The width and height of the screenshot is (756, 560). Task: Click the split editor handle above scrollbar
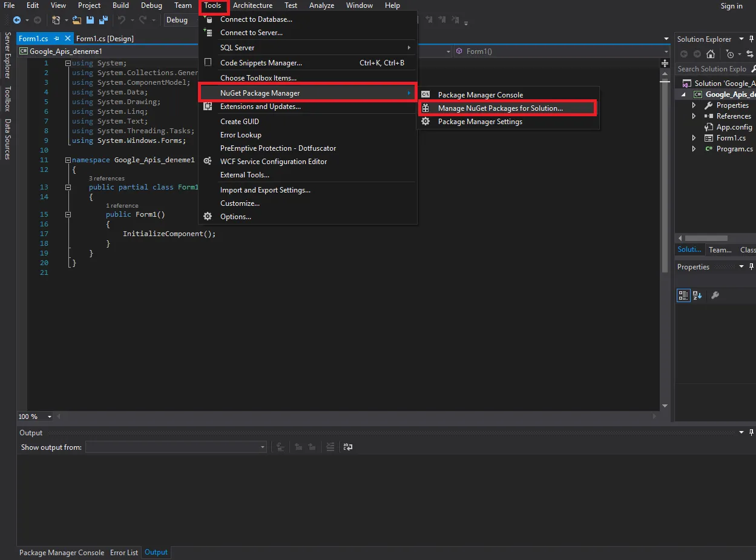pos(665,63)
